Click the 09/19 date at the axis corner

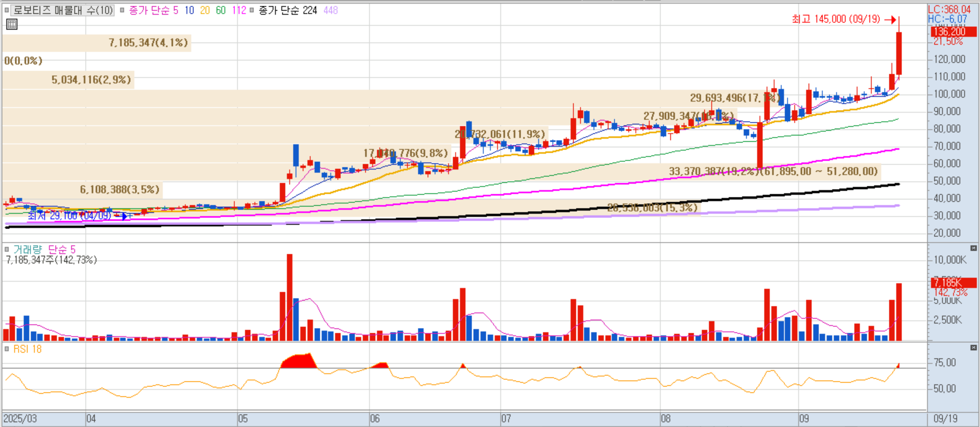[945, 419]
